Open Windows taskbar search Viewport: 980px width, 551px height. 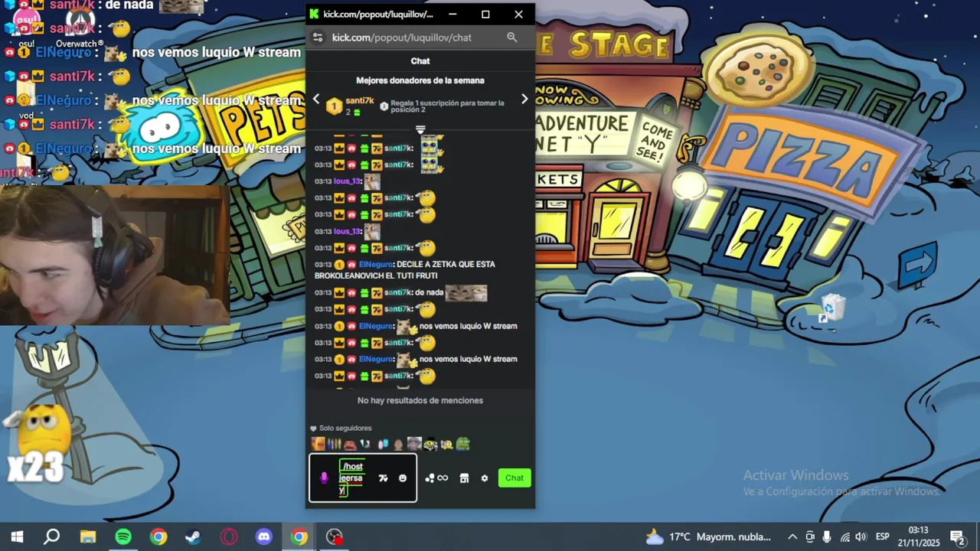coord(52,537)
